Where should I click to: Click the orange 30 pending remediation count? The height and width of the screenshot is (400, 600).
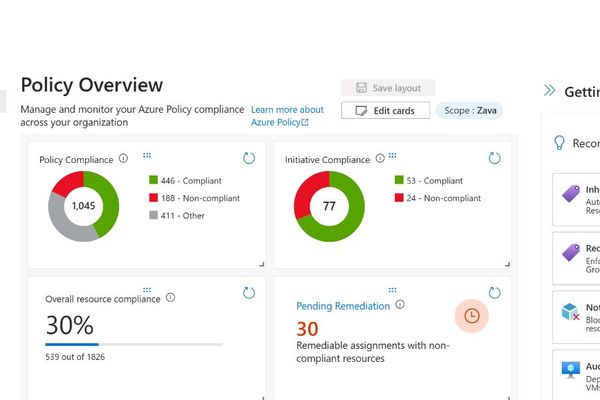point(307,329)
